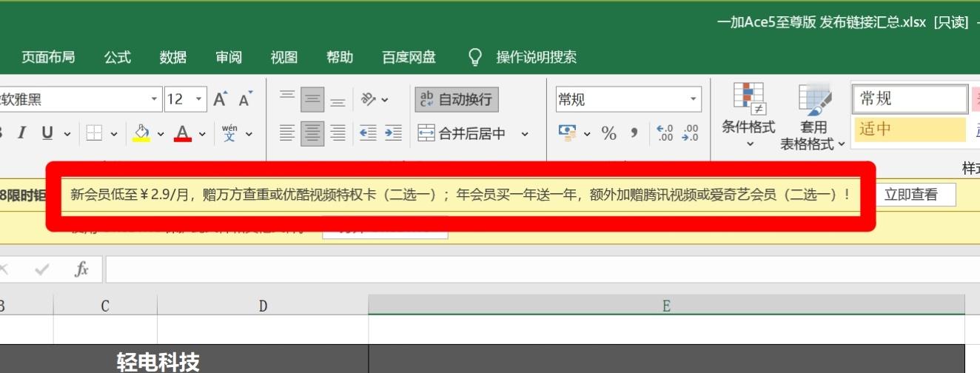Apply red font color A
This screenshot has width=980, height=373.
pyautogui.click(x=183, y=133)
